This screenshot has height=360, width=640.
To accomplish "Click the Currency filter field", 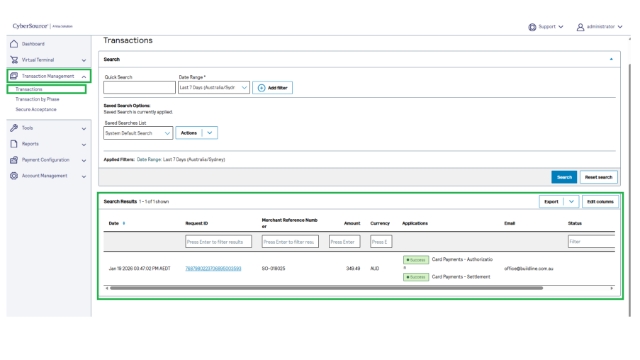I will (x=381, y=242).
